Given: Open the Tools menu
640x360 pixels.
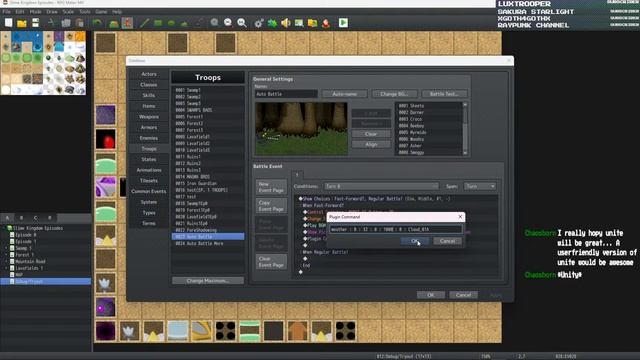Looking at the screenshot, I should 85,12.
